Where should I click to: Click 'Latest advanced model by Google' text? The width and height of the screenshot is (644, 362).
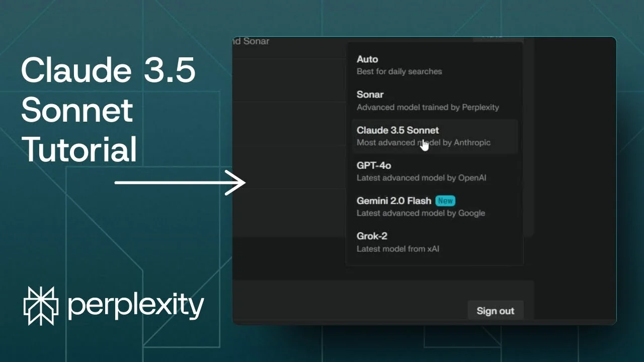point(421,213)
